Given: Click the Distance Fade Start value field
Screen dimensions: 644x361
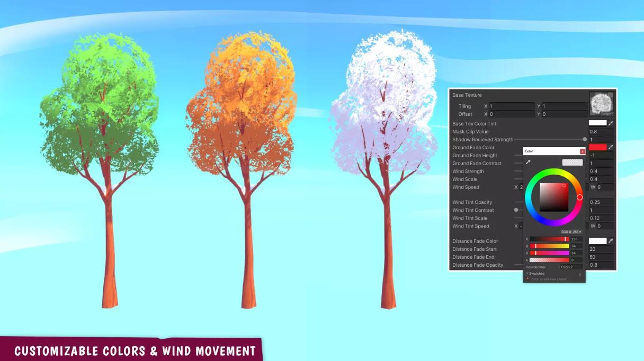Looking at the screenshot, I should [x=601, y=249].
